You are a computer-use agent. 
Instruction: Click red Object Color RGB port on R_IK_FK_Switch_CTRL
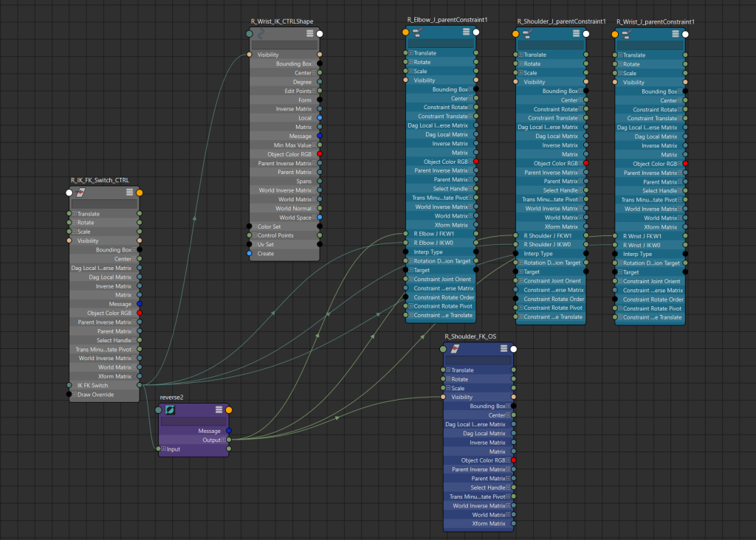(139, 313)
